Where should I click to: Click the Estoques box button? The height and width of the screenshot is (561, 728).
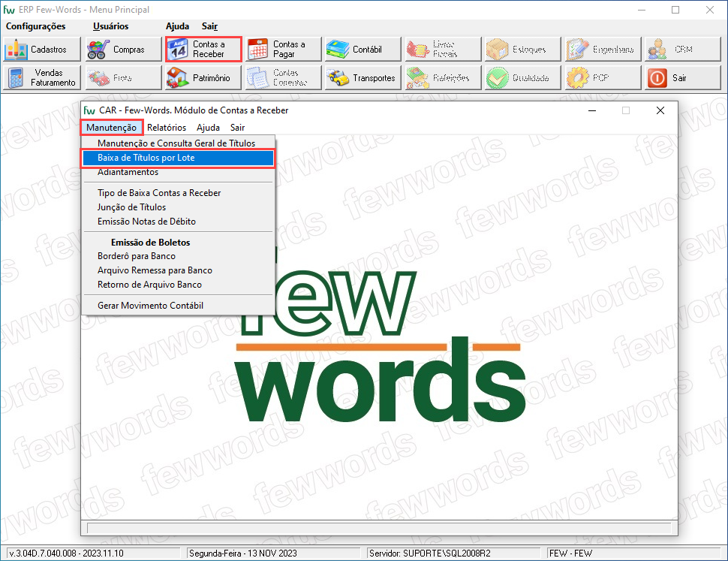[x=523, y=50]
